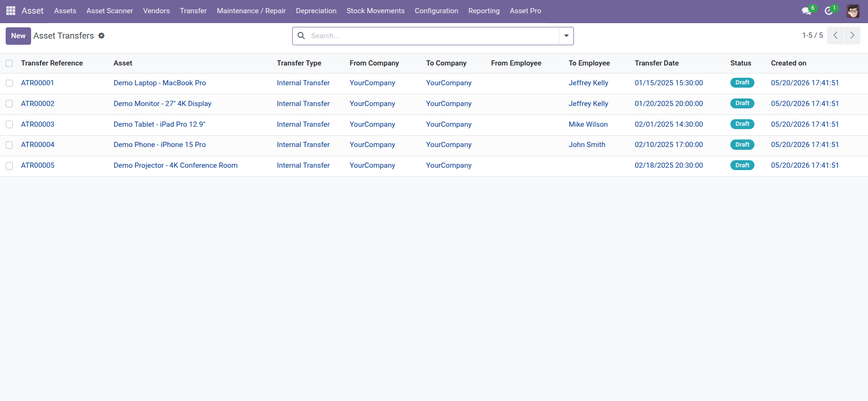Sort by To Employee column header
This screenshot has height=401, width=868.
tap(589, 63)
